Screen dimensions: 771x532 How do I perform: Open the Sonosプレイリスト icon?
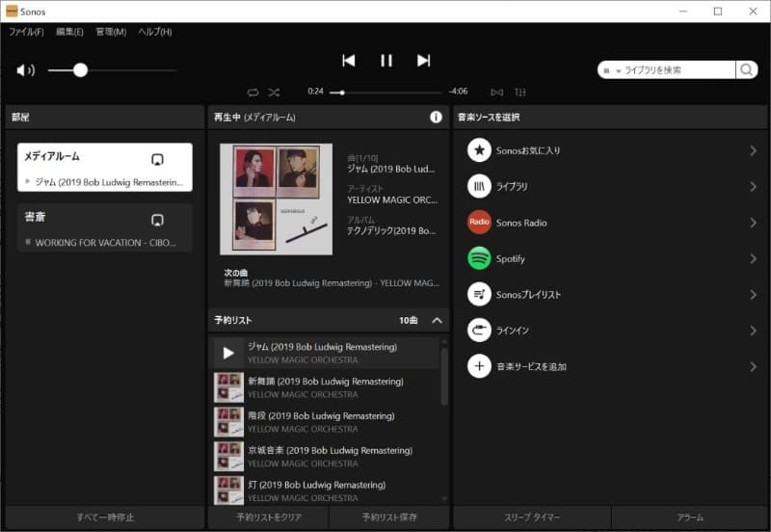[x=479, y=294]
